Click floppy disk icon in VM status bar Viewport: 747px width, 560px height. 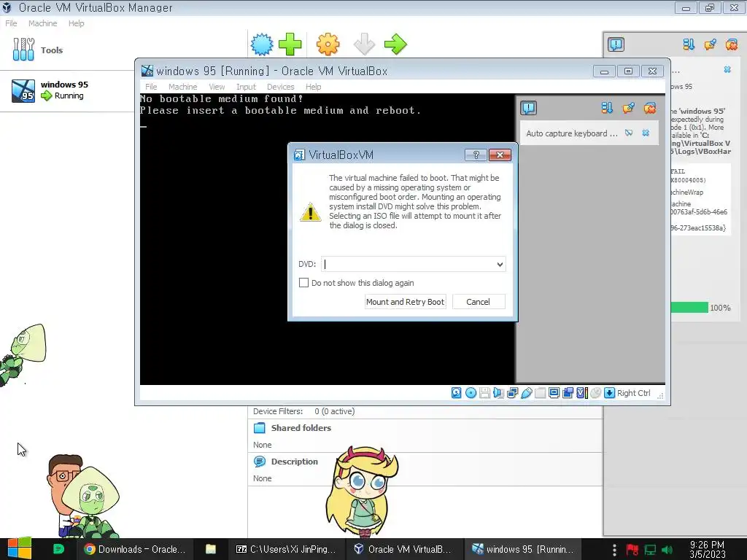coord(484,393)
